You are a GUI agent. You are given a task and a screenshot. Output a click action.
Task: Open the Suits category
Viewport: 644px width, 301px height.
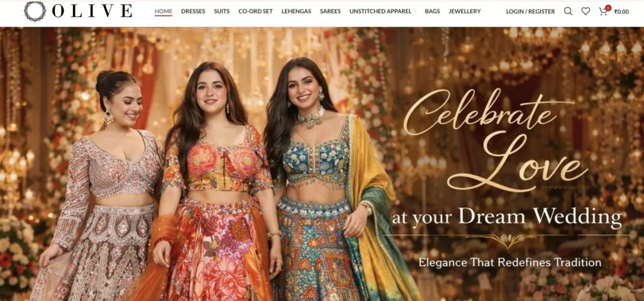tap(222, 11)
